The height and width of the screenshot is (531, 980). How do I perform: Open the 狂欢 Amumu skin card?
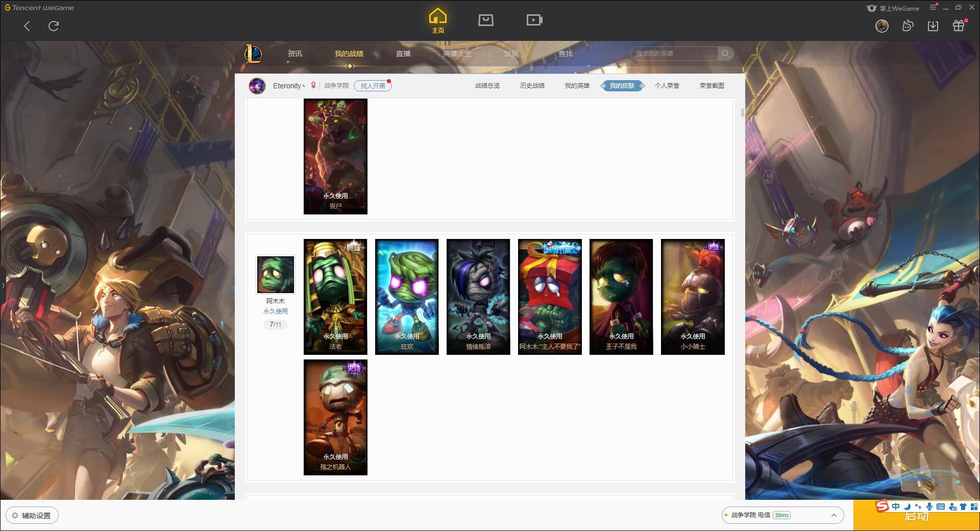point(407,297)
